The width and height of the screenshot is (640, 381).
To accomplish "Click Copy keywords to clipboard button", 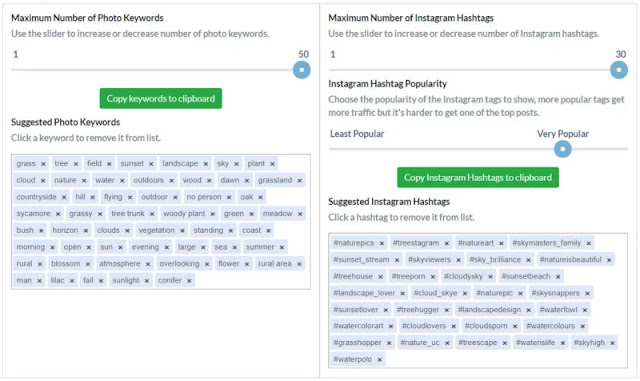I will click(x=161, y=98).
